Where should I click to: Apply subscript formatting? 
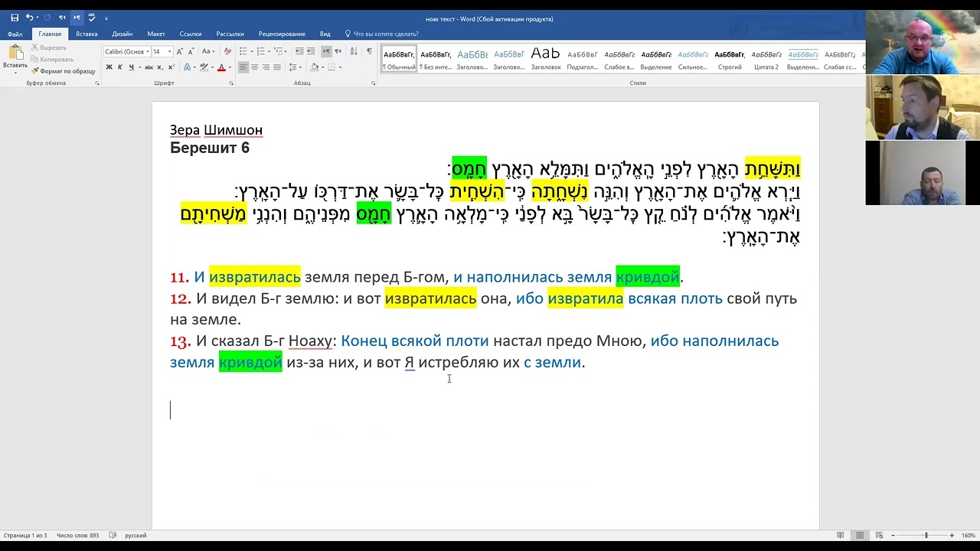pos(160,67)
